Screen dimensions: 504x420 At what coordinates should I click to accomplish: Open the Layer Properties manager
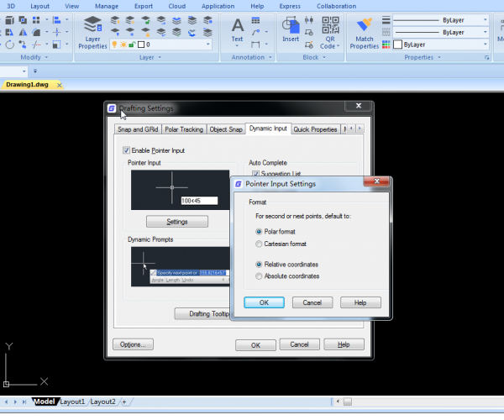(92, 33)
